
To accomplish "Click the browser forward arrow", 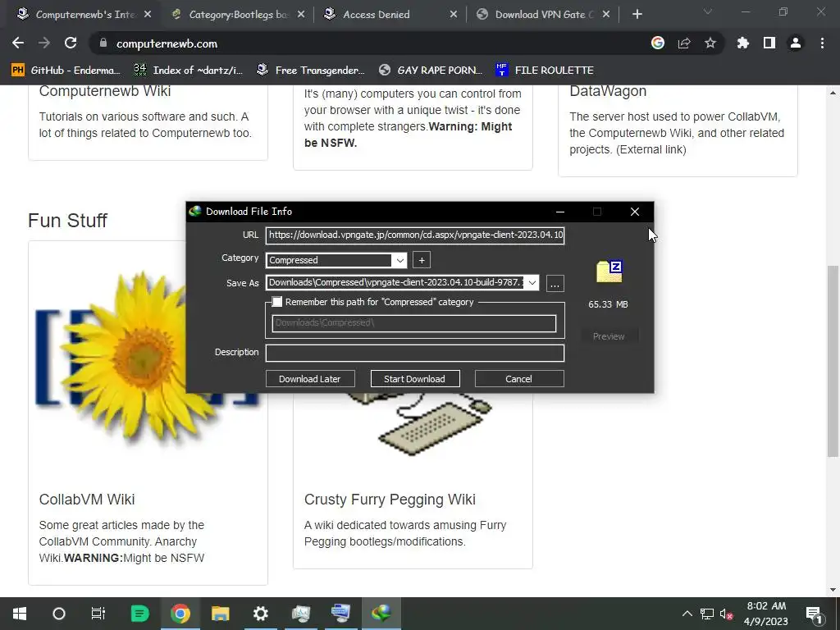I will point(44,43).
